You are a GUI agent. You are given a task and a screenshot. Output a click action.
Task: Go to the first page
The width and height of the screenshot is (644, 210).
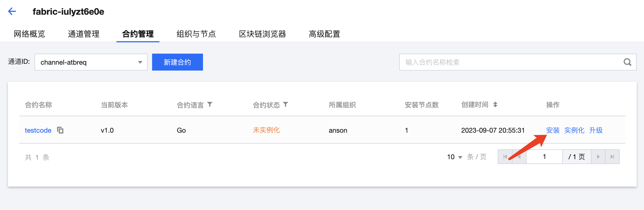tap(505, 157)
